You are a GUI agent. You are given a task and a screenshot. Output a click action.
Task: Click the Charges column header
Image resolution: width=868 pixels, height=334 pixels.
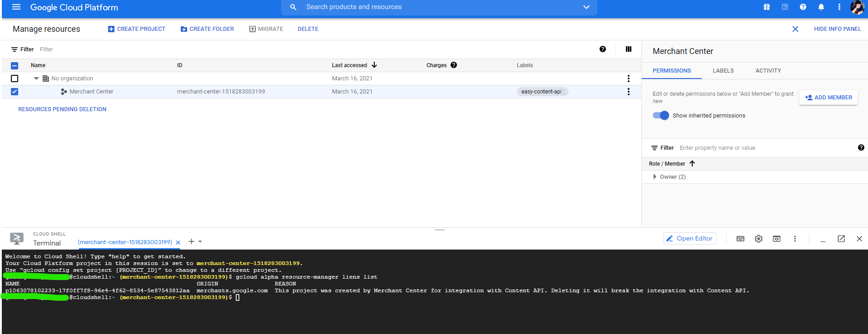(x=436, y=65)
